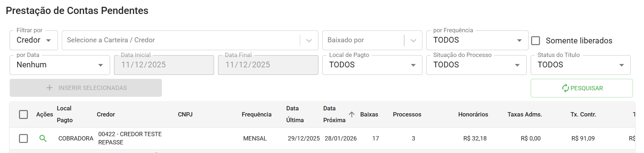Select the CREDOR TESTE REPASSE row checkbox
This screenshot has height=153, width=644.
[x=23, y=138]
